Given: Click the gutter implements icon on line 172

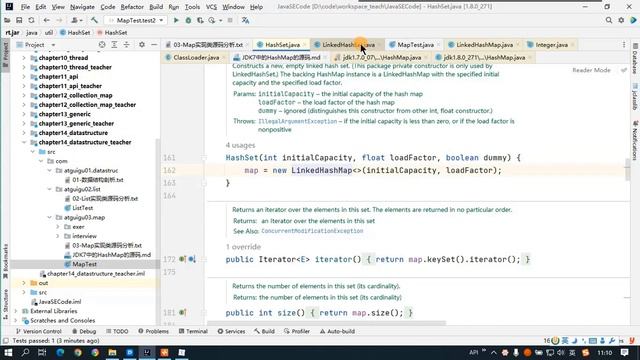Looking at the screenshot, I should pos(183,259).
